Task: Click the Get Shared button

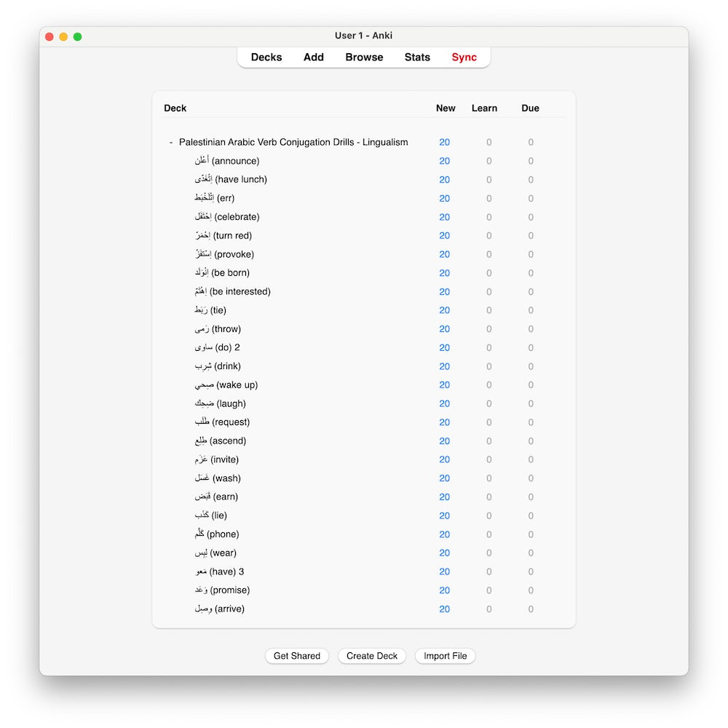Action: (296, 656)
